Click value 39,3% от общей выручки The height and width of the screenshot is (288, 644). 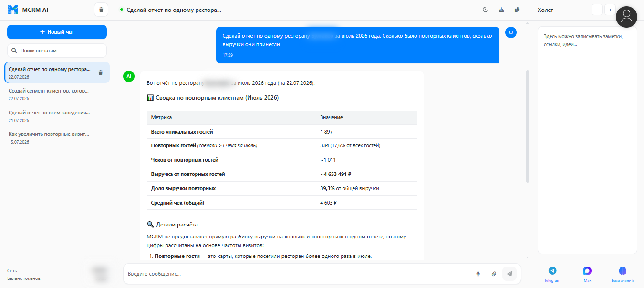coord(350,188)
